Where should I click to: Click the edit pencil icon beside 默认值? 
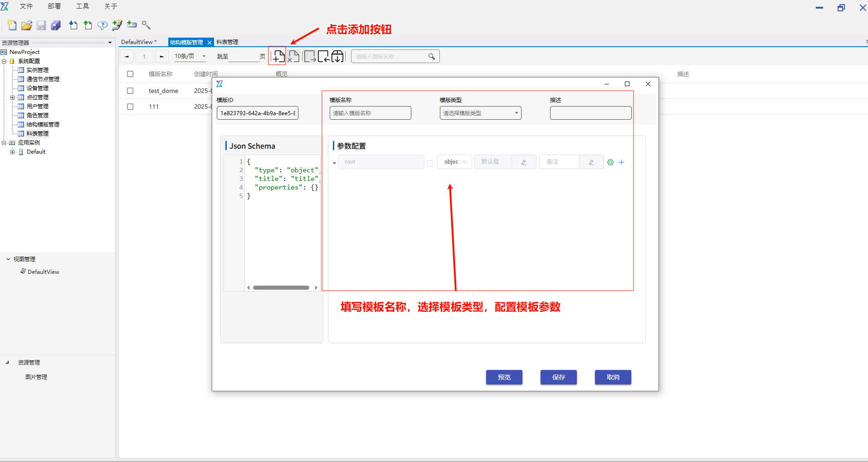tap(524, 162)
